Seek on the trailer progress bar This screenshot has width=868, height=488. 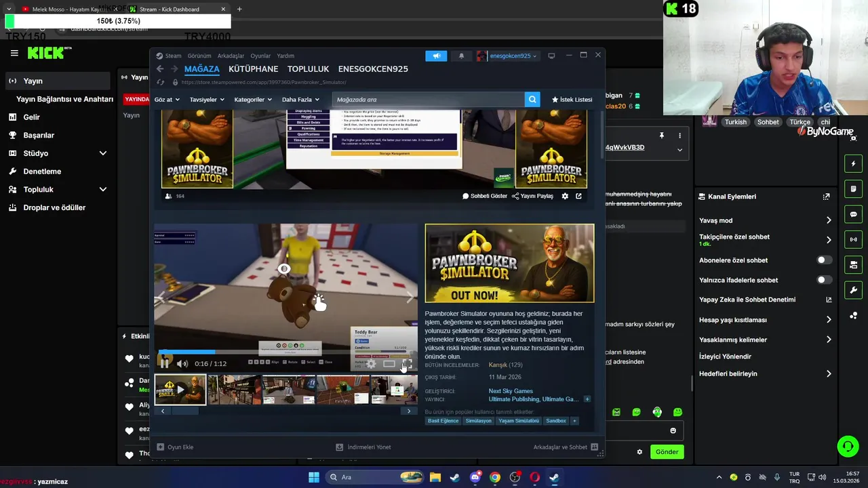pyautogui.click(x=287, y=352)
